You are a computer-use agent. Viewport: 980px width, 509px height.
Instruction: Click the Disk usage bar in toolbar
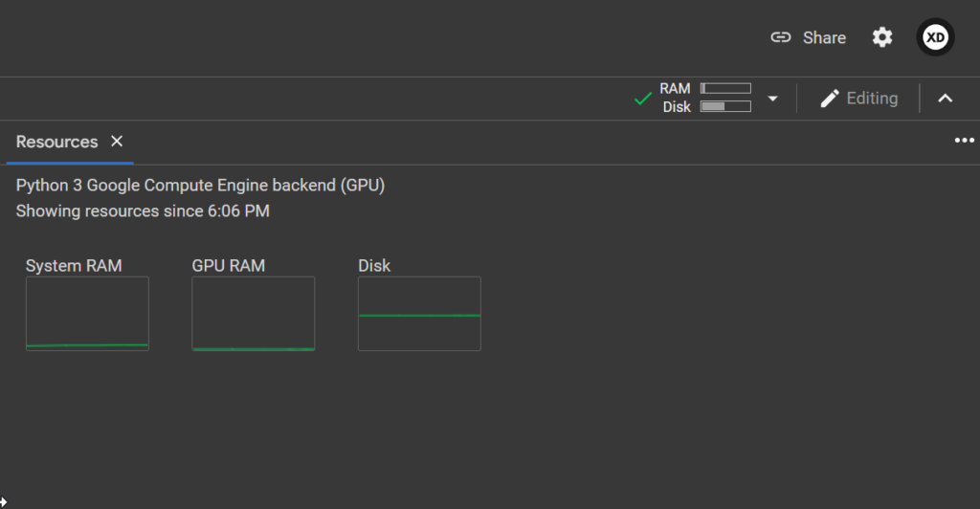point(725,106)
